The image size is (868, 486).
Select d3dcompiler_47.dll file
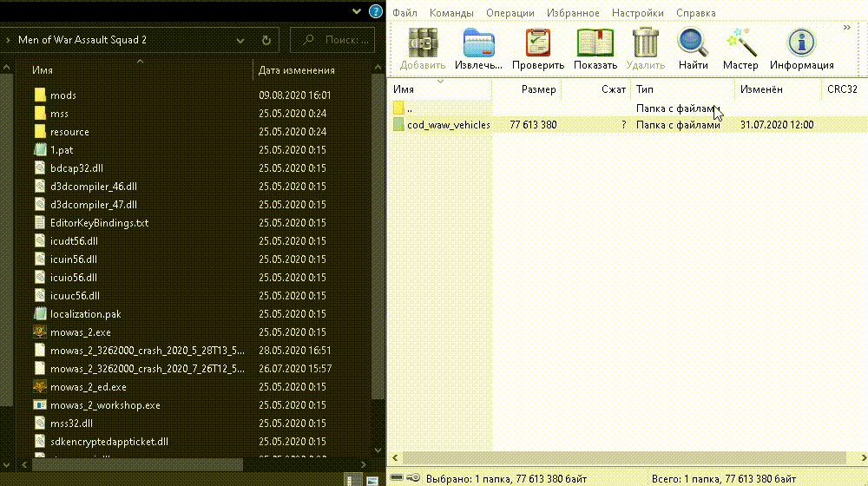pos(94,205)
